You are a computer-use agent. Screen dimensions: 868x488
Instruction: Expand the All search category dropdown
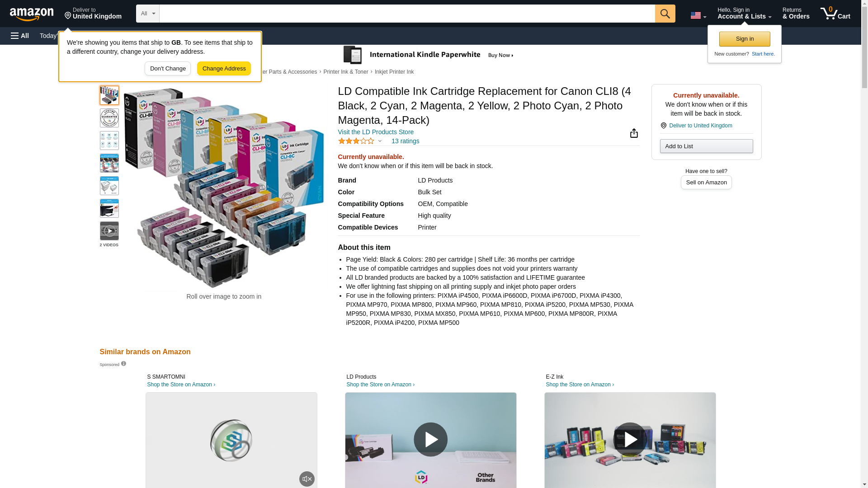(148, 14)
